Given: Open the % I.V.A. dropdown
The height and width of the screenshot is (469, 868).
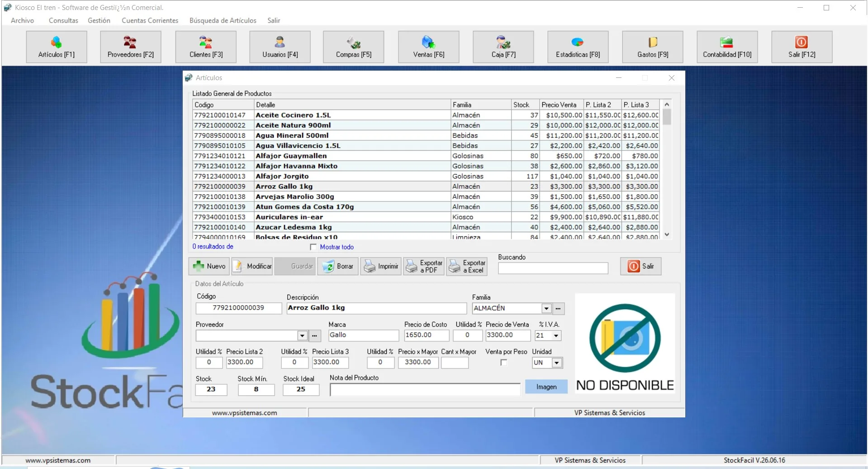Looking at the screenshot, I should click(x=556, y=335).
